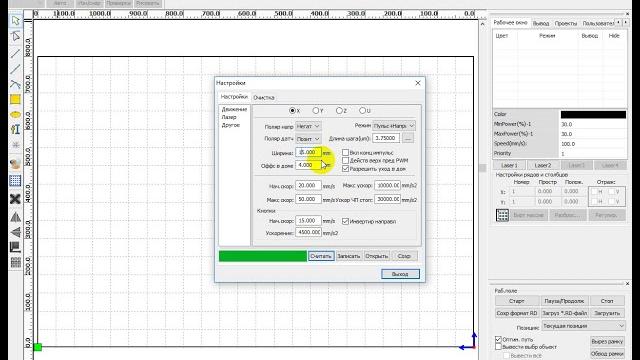The height and width of the screenshot is (360, 640).
Task: Select the text tool
Action: [16, 129]
